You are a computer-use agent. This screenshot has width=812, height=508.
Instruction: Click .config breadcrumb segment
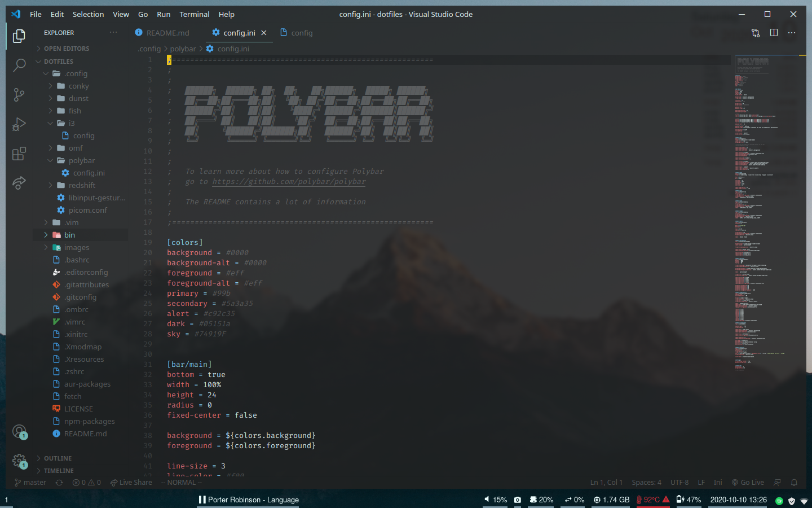149,49
